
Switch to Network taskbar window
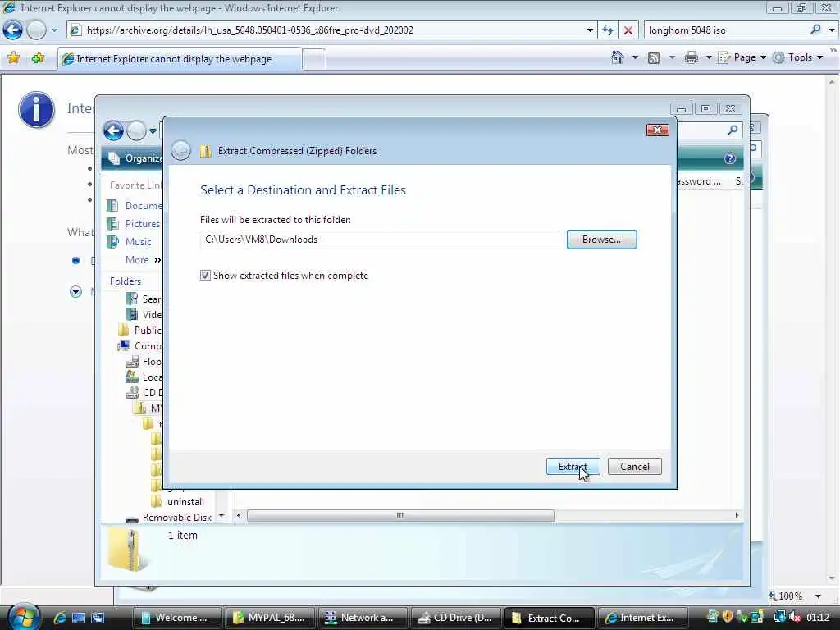tap(363, 618)
